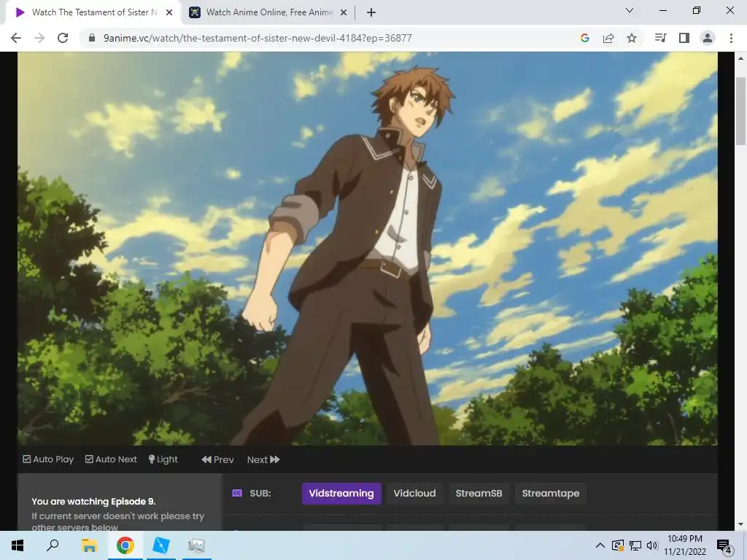
Task: Toggle the browser side panel
Action: (x=684, y=38)
